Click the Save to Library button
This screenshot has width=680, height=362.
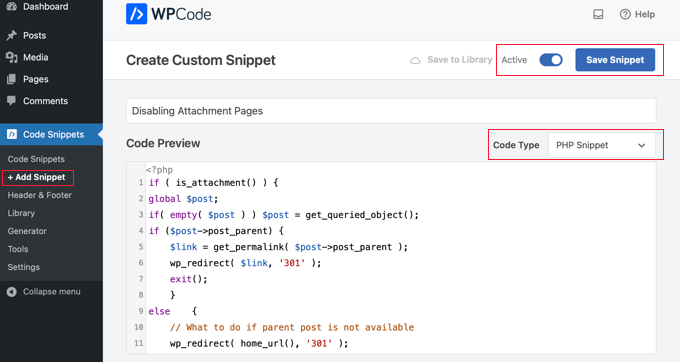[x=451, y=60]
